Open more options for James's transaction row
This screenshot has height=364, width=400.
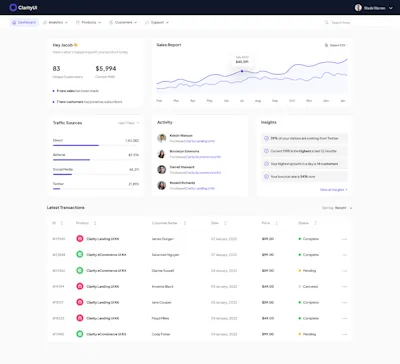(344, 239)
